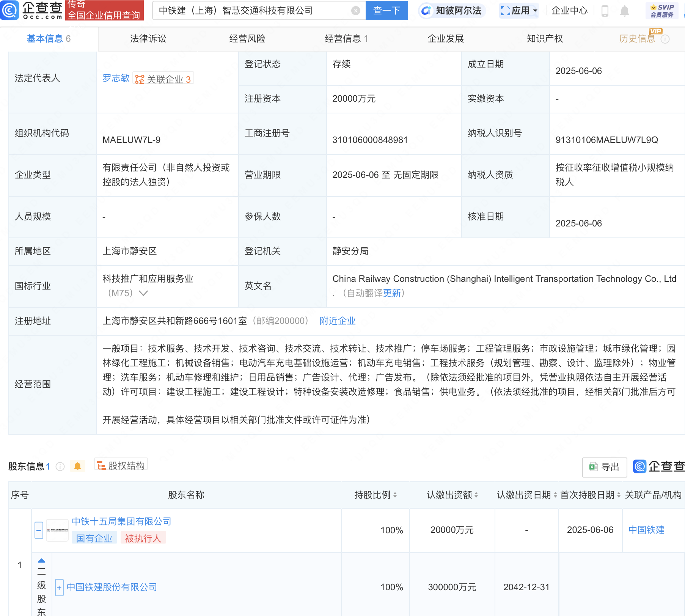Click the shareholder alert bell icon
The image size is (685, 616).
click(78, 466)
